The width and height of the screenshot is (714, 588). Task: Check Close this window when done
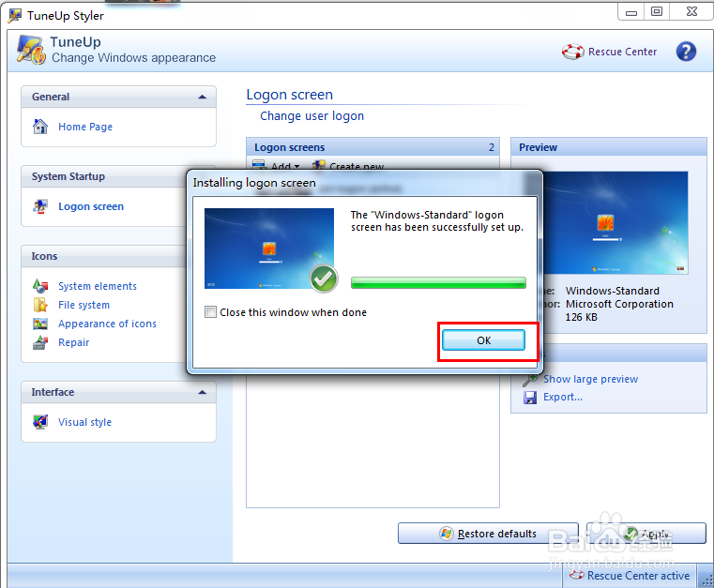click(x=210, y=312)
